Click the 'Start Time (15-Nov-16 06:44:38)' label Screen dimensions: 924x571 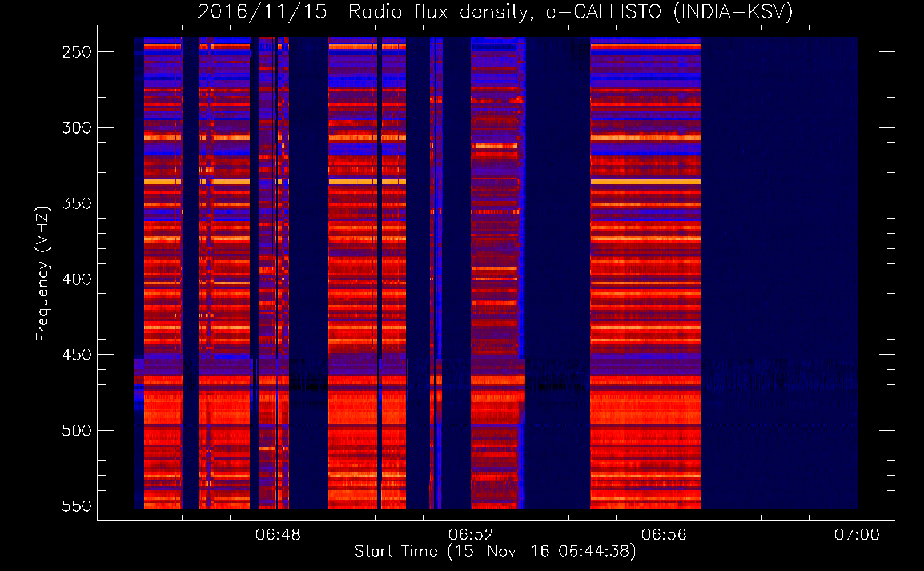pyautogui.click(x=495, y=552)
